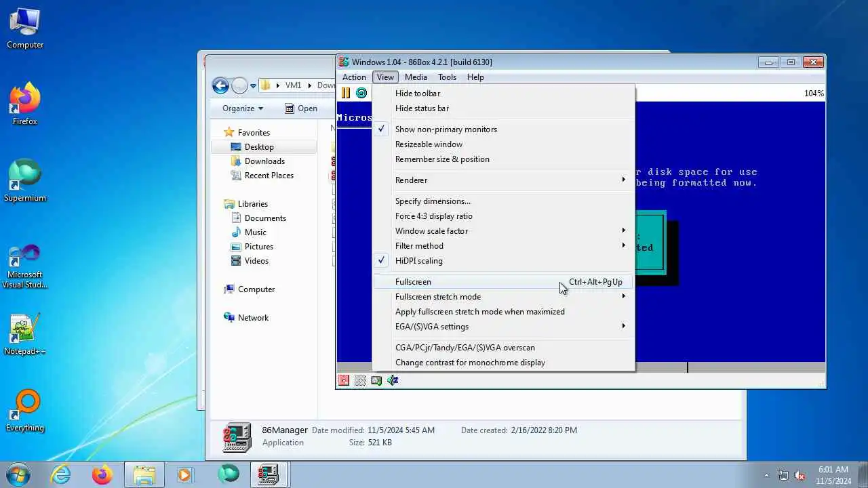
Task: Open the Media menu
Action: (416, 77)
